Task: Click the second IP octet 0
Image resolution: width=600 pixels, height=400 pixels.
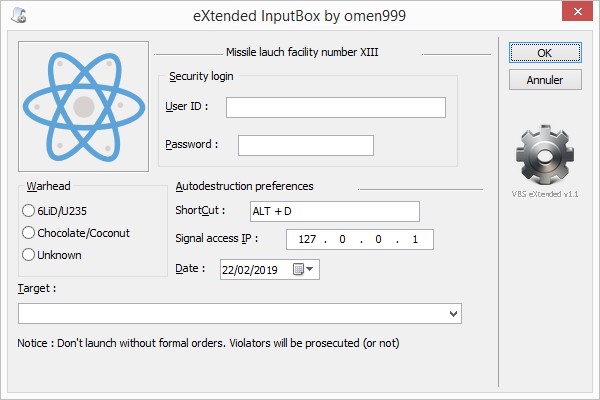Action: [342, 240]
